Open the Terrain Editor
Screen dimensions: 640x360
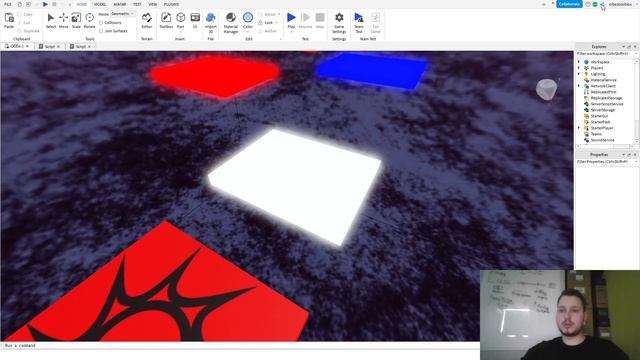(147, 18)
